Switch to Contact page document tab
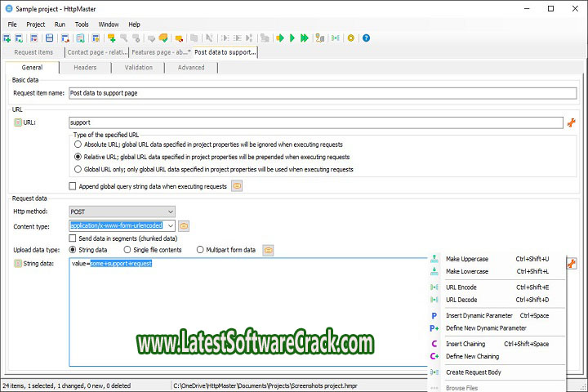The width and height of the screenshot is (588, 392). [97, 52]
